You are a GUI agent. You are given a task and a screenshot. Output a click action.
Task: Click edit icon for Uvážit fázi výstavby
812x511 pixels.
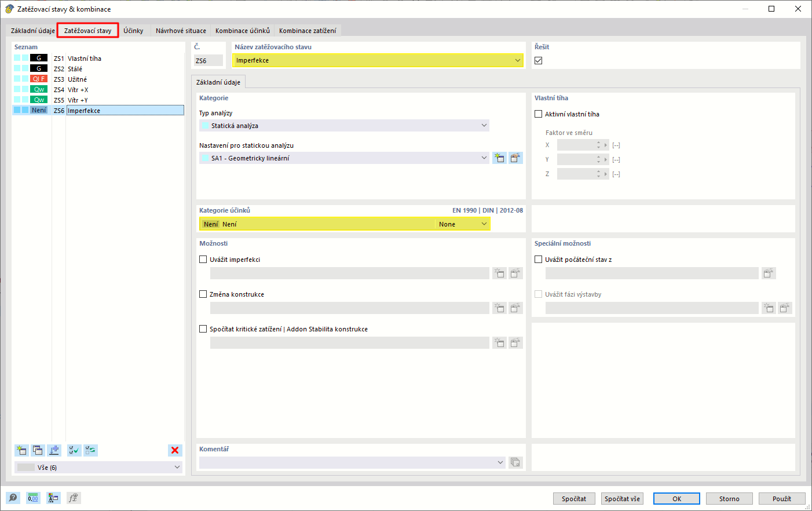pos(785,308)
